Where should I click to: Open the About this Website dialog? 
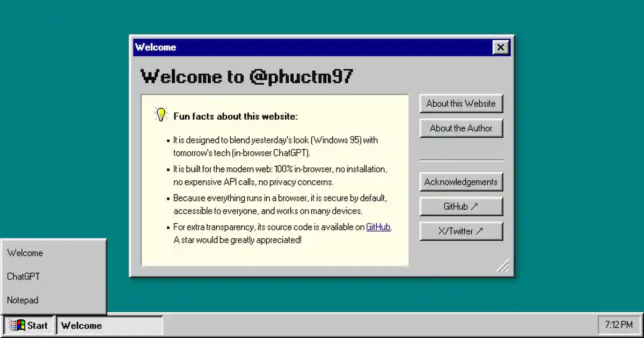point(461,104)
